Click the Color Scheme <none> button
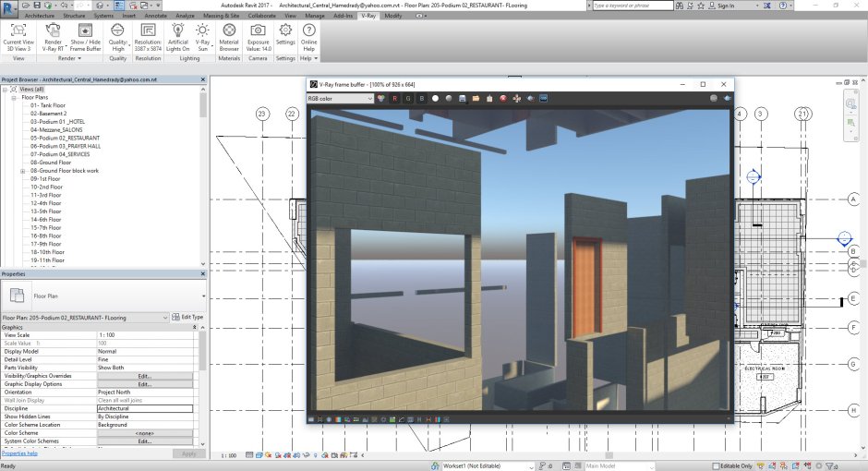The image size is (868, 471). coord(144,432)
